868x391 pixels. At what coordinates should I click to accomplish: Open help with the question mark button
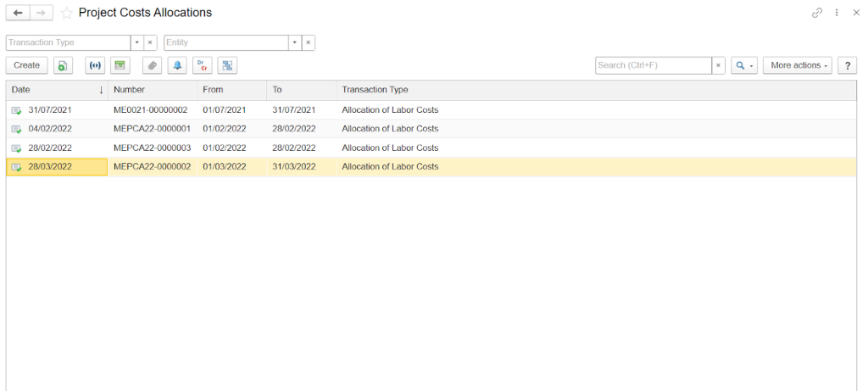pos(847,65)
